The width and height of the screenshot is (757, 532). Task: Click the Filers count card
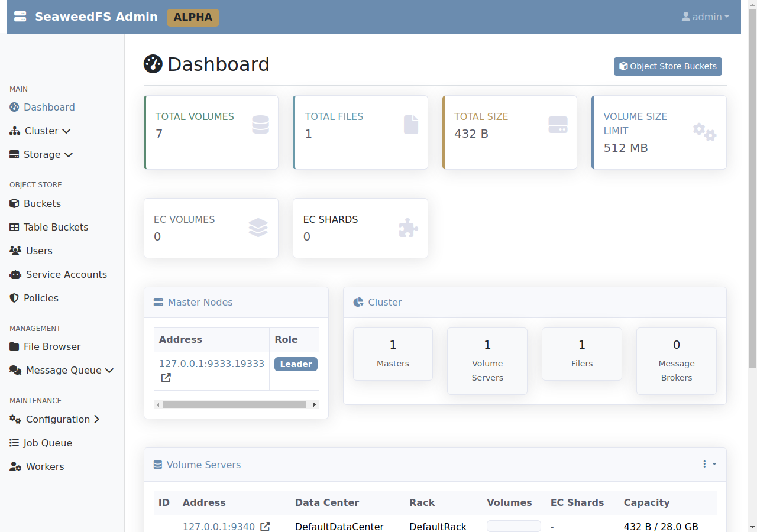[582, 353]
